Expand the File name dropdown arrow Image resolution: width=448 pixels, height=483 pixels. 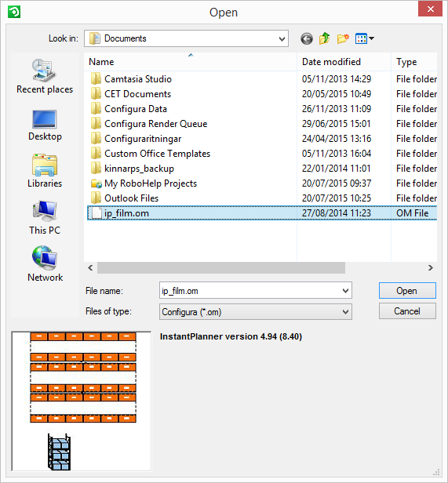pos(345,290)
